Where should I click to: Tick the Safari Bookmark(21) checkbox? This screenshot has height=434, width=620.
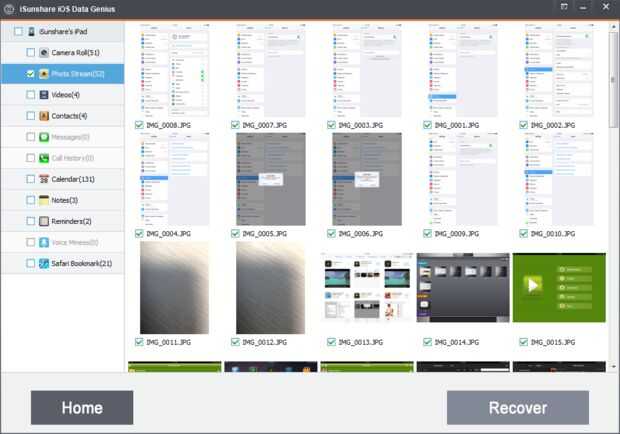click(30, 263)
